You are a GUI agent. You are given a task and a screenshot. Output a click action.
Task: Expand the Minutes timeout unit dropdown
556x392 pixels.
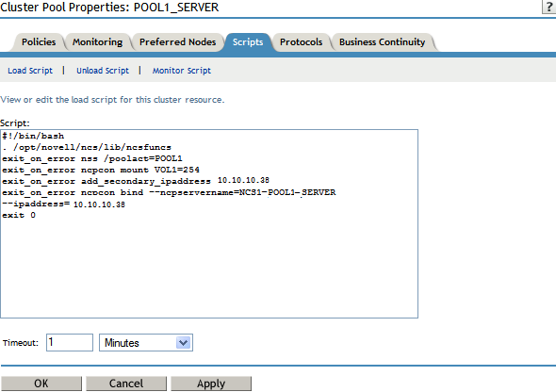coord(146,342)
